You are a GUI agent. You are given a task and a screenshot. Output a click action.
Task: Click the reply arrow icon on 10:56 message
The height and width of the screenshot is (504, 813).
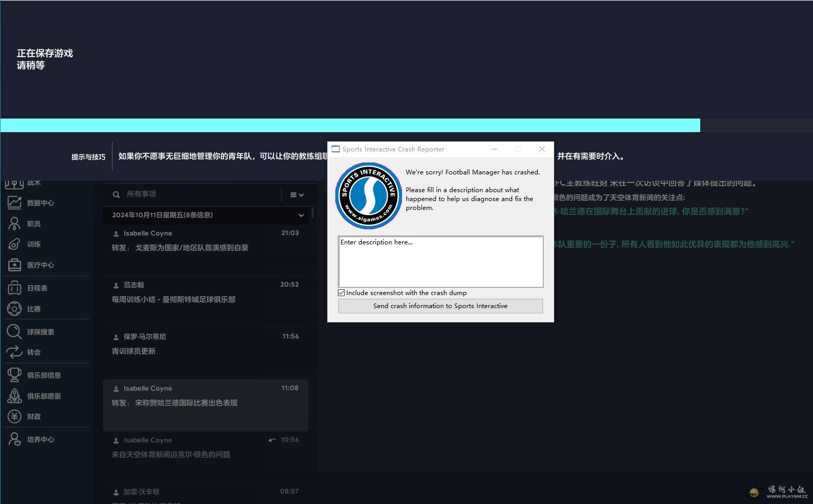pyautogui.click(x=272, y=440)
